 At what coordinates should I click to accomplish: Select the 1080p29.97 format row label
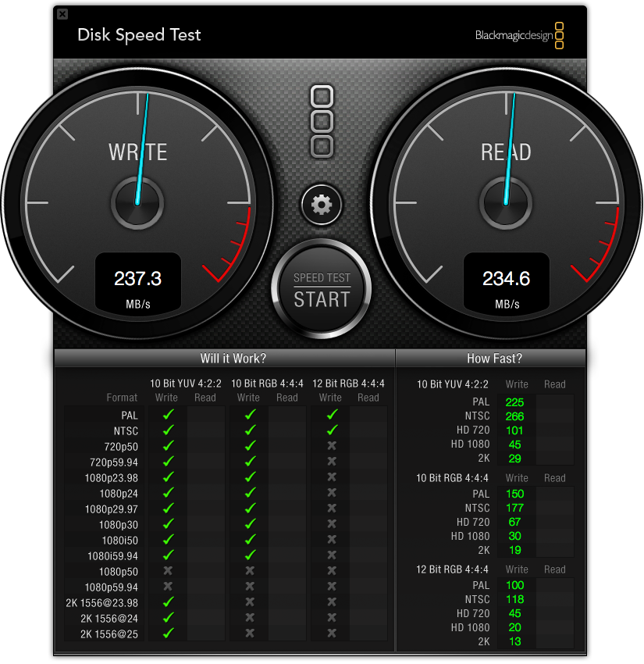coord(112,509)
